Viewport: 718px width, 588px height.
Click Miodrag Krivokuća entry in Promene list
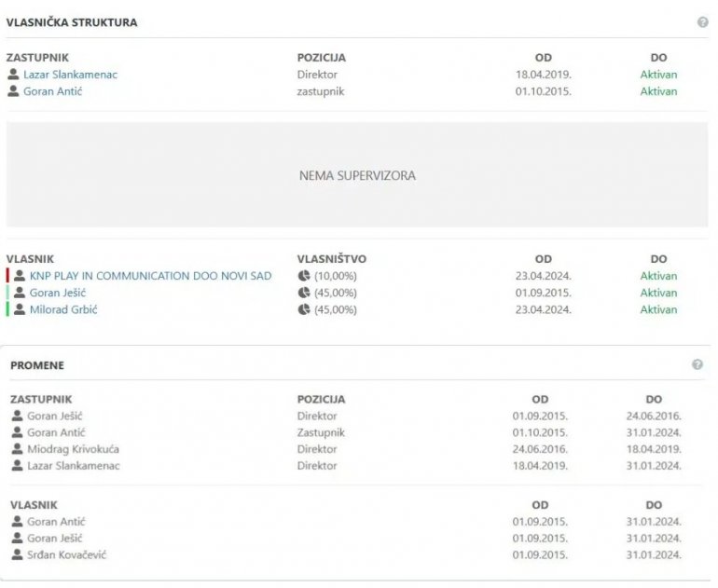click(74, 449)
